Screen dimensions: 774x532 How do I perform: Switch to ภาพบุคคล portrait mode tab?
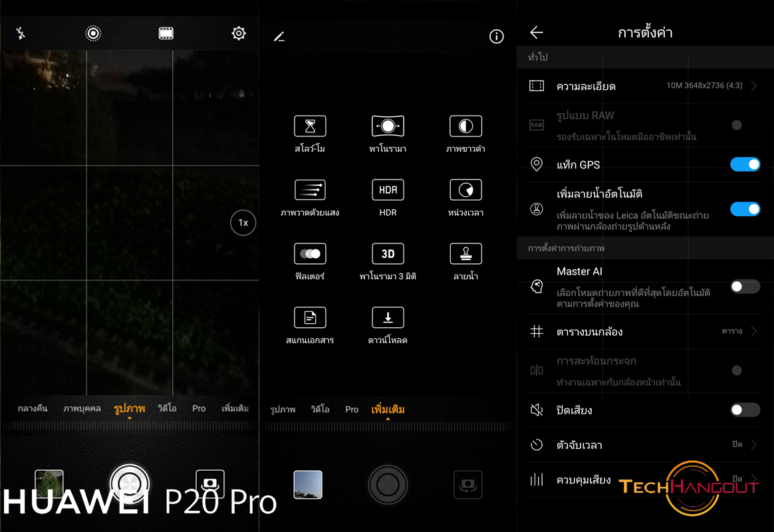point(82,408)
